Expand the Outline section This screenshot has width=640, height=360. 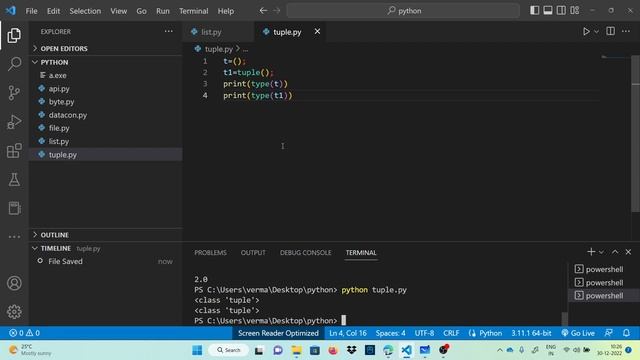(x=105, y=235)
